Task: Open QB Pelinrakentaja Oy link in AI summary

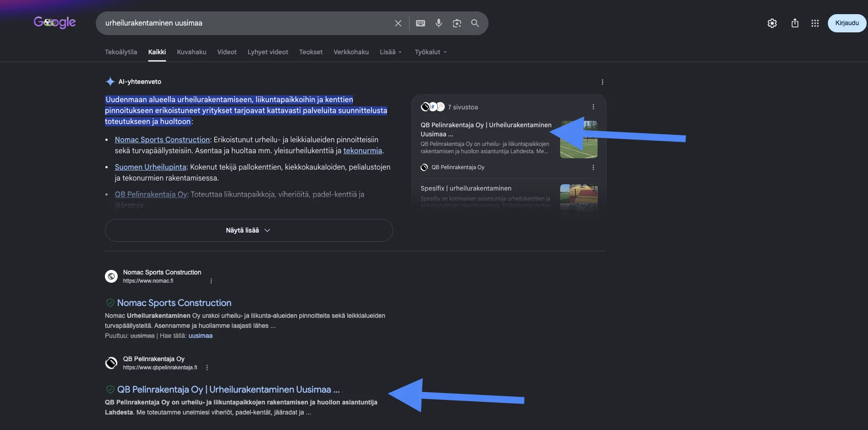Action: 151,194
